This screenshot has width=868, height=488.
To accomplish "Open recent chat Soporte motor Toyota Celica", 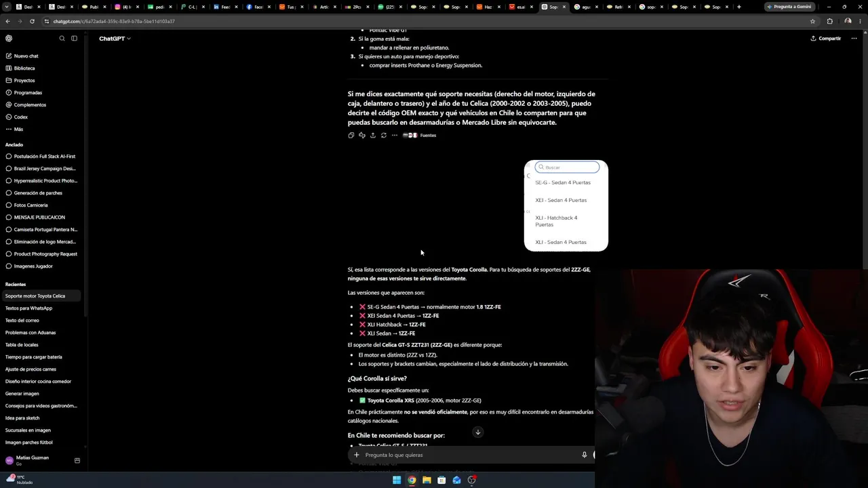I will click(x=41, y=296).
